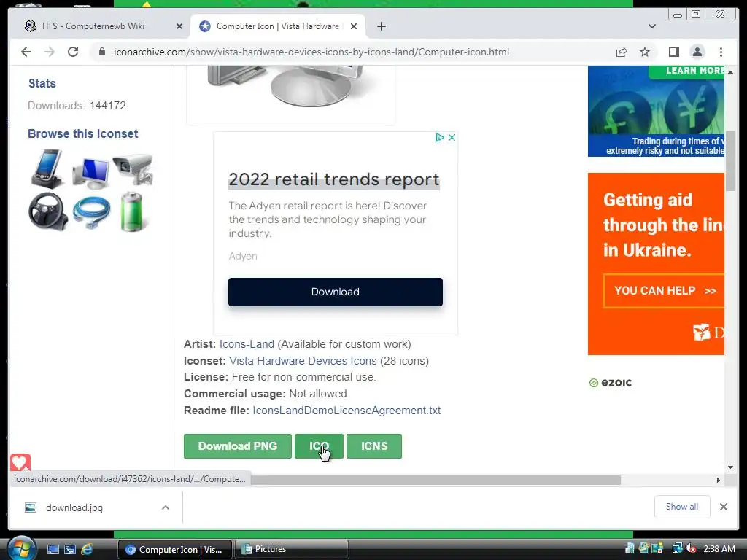Click the padlock site info icon

(x=101, y=52)
